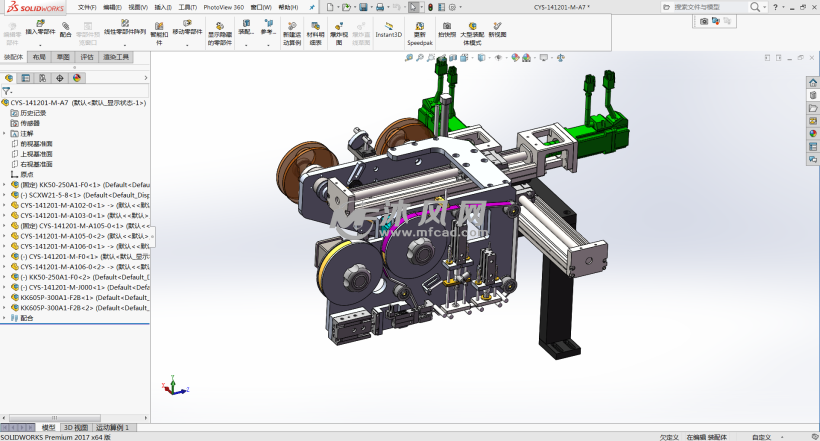Image resolution: width=820 pixels, height=441 pixels.
Task: Expand the SCXW21-5-8<1> component node
Action: 5,194
